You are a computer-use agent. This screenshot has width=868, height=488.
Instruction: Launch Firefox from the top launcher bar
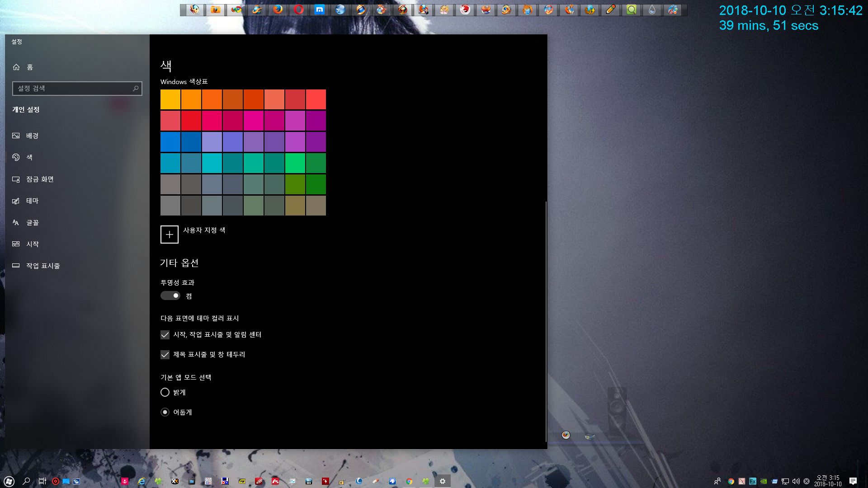[278, 9]
